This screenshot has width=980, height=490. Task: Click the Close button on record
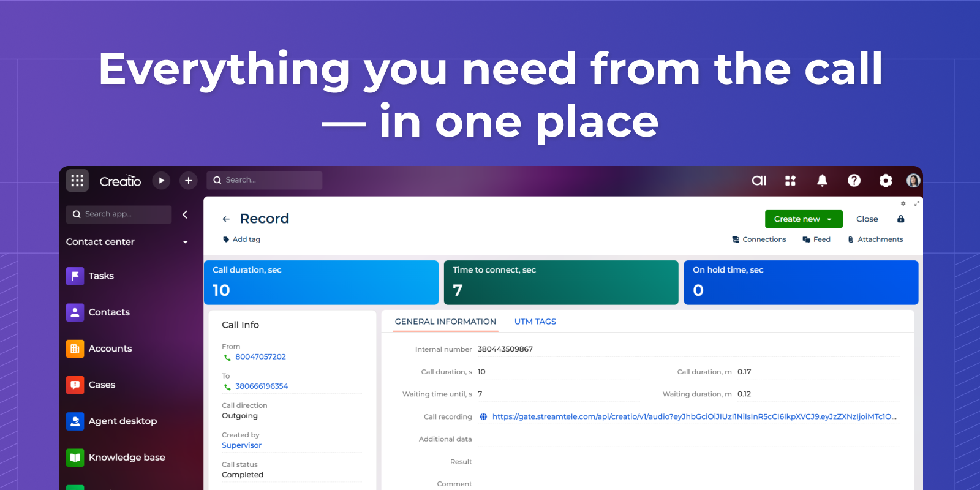click(x=867, y=219)
